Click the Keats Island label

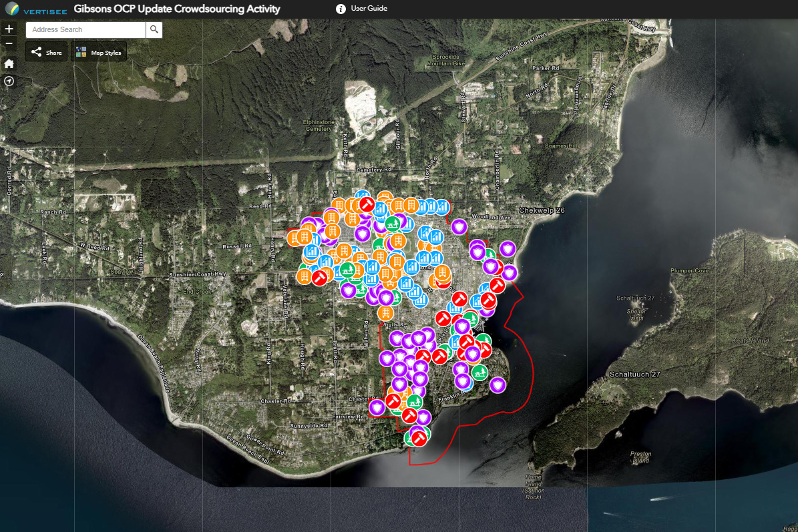pos(750,341)
